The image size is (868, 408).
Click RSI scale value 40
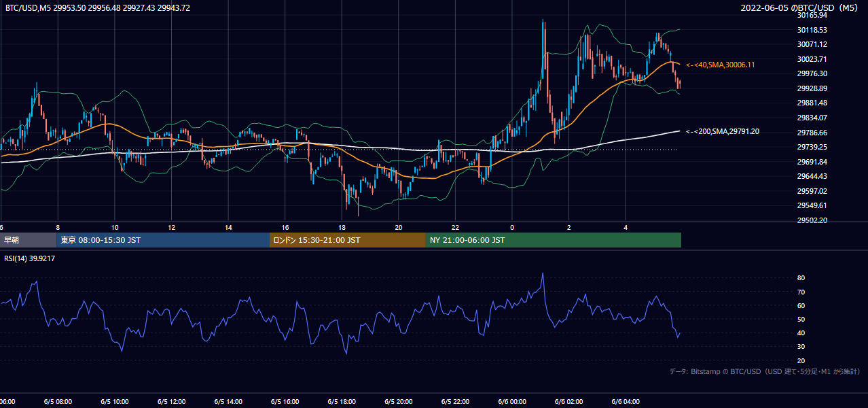click(x=801, y=333)
